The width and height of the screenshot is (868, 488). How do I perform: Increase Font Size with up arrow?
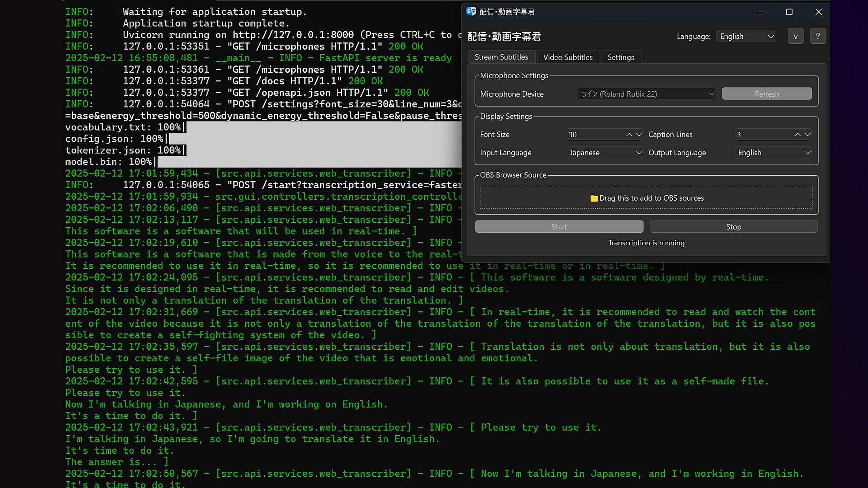pos(629,135)
